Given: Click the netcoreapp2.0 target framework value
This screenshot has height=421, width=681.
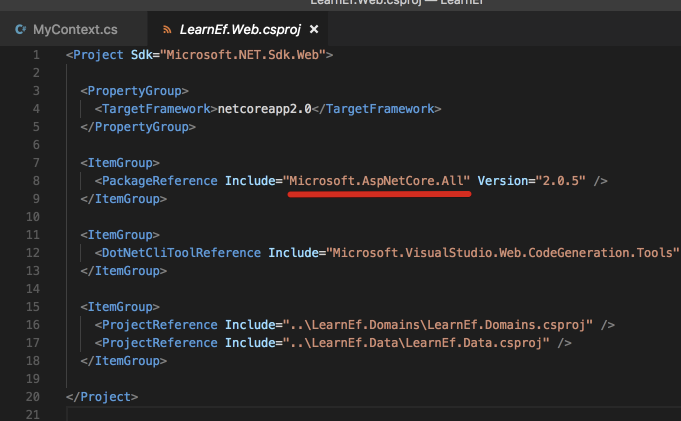Looking at the screenshot, I should tap(264, 109).
